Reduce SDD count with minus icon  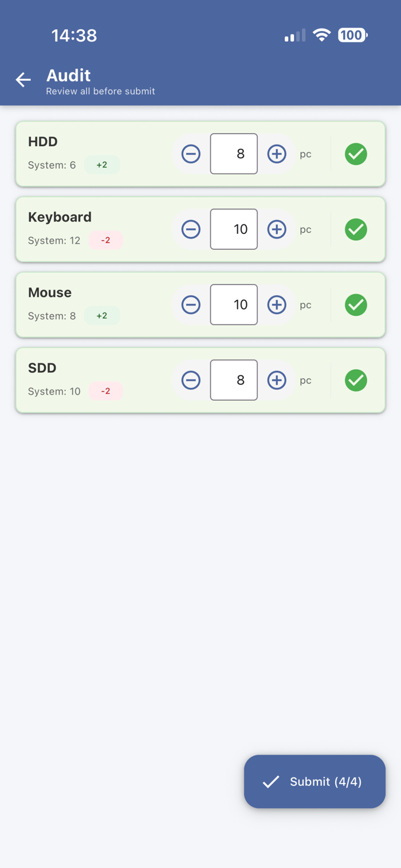coord(191,380)
